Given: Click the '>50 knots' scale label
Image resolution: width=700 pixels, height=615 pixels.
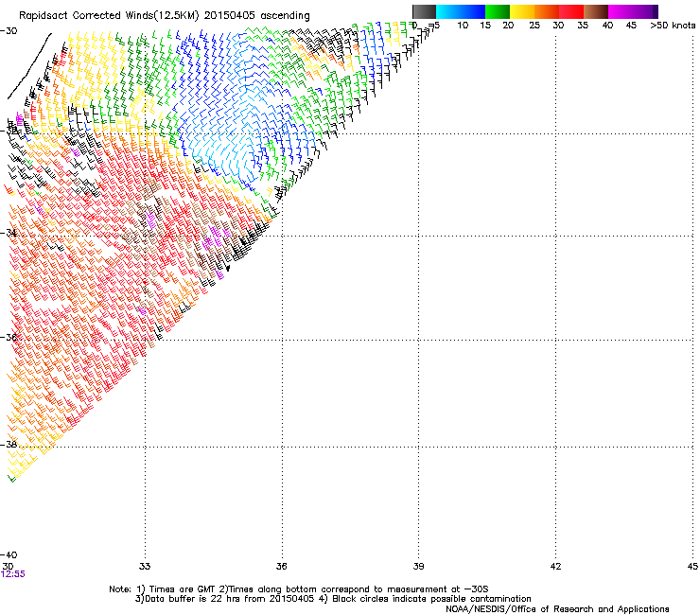Looking at the screenshot, I should [673, 26].
